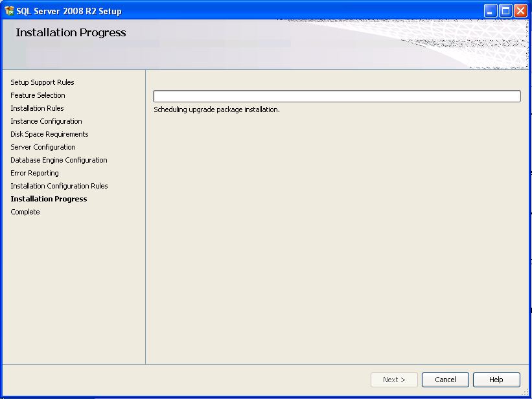Click the installation progress bar
Viewport: 532px width, 399px height.
(x=336, y=97)
